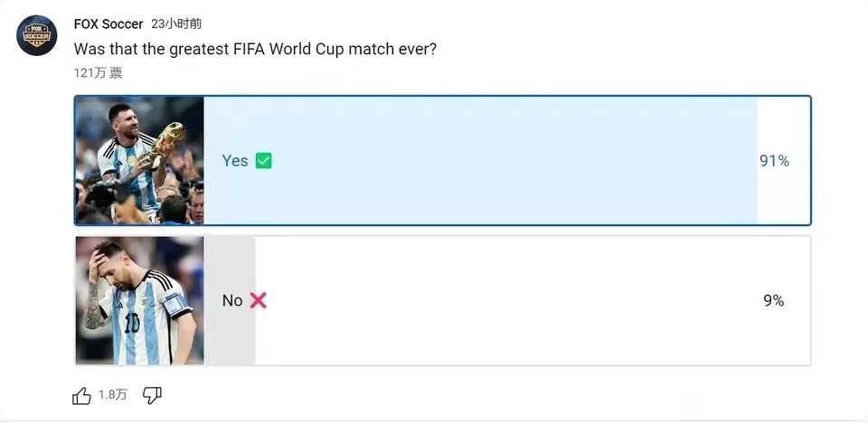
Task: Click the 9% result text
Action: tap(773, 301)
